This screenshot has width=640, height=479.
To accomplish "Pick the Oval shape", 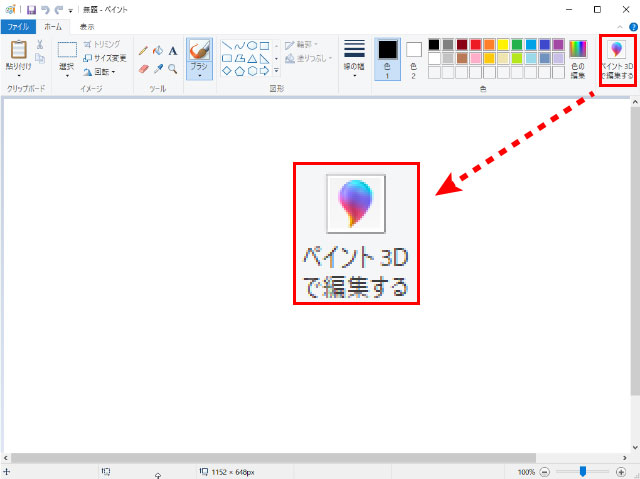I will [252, 45].
